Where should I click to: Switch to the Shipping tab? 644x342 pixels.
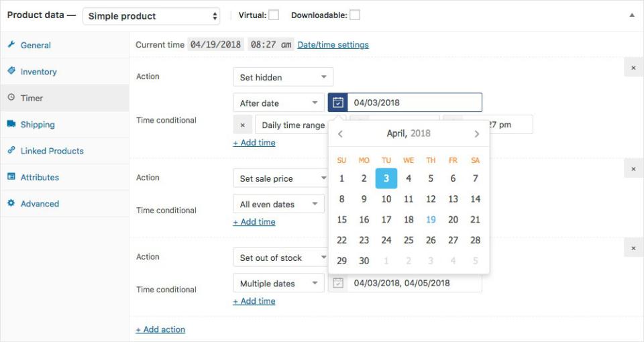[38, 125]
